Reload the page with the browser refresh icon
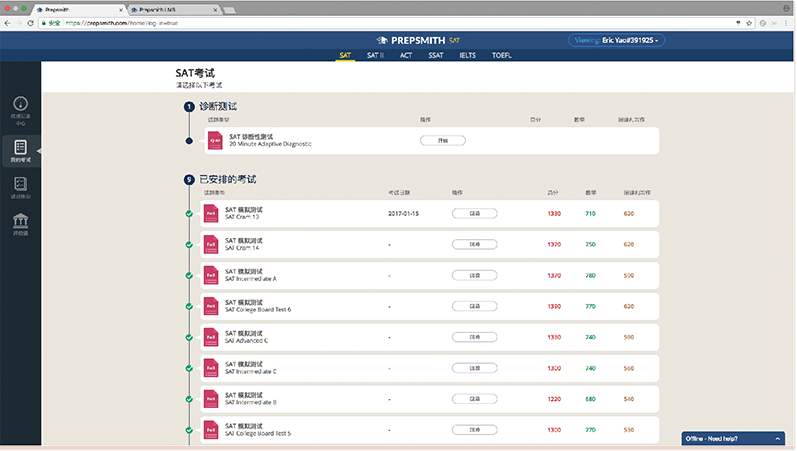Screen dimensions: 797x451 (x=30, y=23)
